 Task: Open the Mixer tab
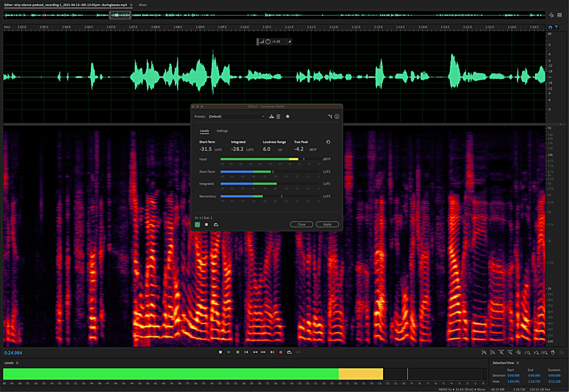(x=143, y=4)
